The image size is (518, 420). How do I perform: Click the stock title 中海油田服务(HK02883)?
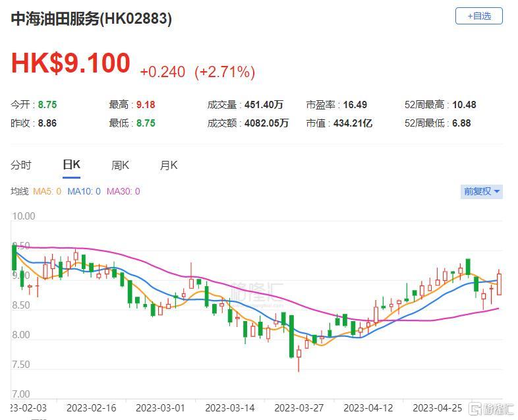pos(91,18)
